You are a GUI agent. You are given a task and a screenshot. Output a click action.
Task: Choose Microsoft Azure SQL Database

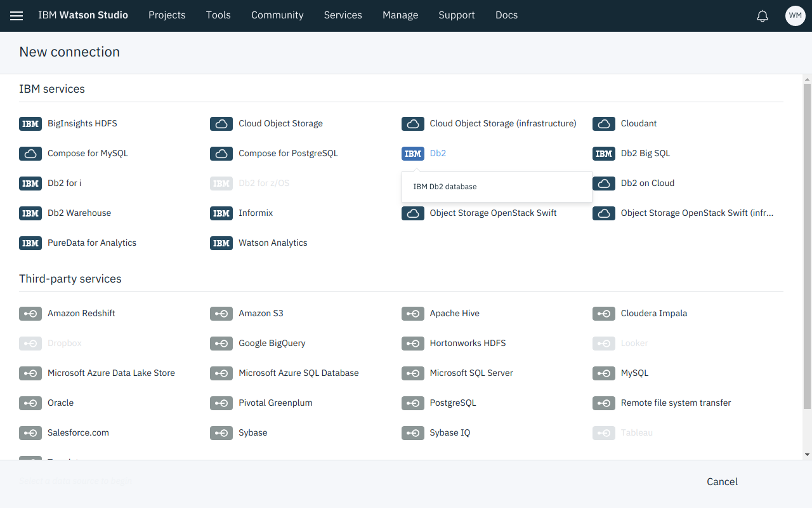299,373
